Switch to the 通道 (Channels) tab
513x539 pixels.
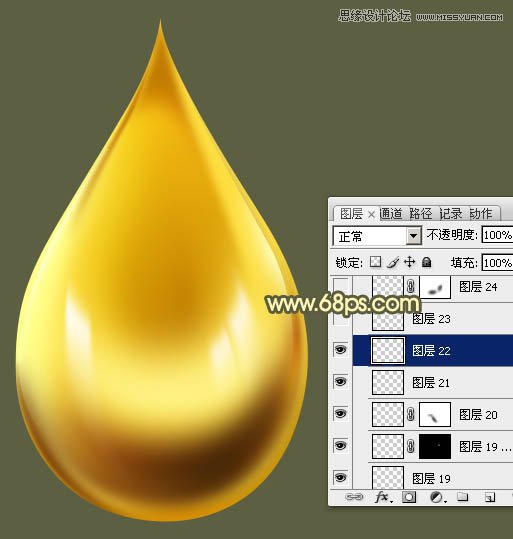tap(391, 214)
